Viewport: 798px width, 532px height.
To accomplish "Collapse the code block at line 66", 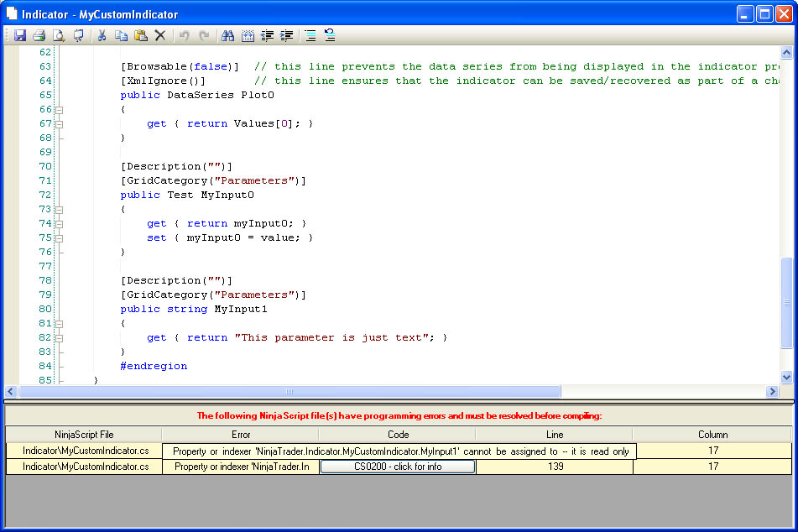I will [60, 110].
